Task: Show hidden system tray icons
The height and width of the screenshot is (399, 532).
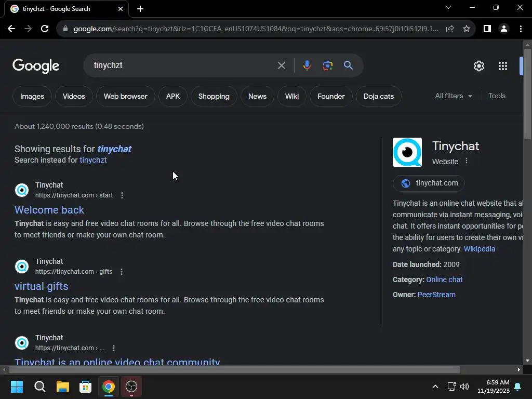Action: tap(435, 387)
